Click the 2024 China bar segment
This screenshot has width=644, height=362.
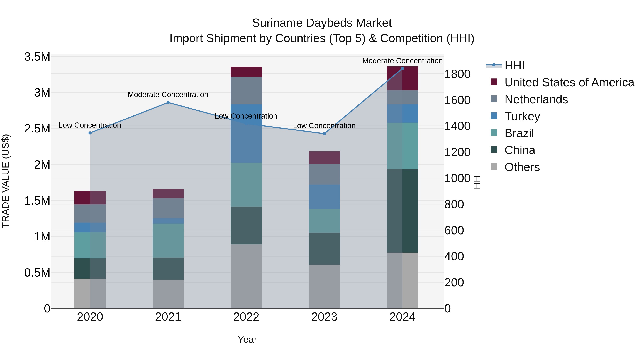coord(402,211)
